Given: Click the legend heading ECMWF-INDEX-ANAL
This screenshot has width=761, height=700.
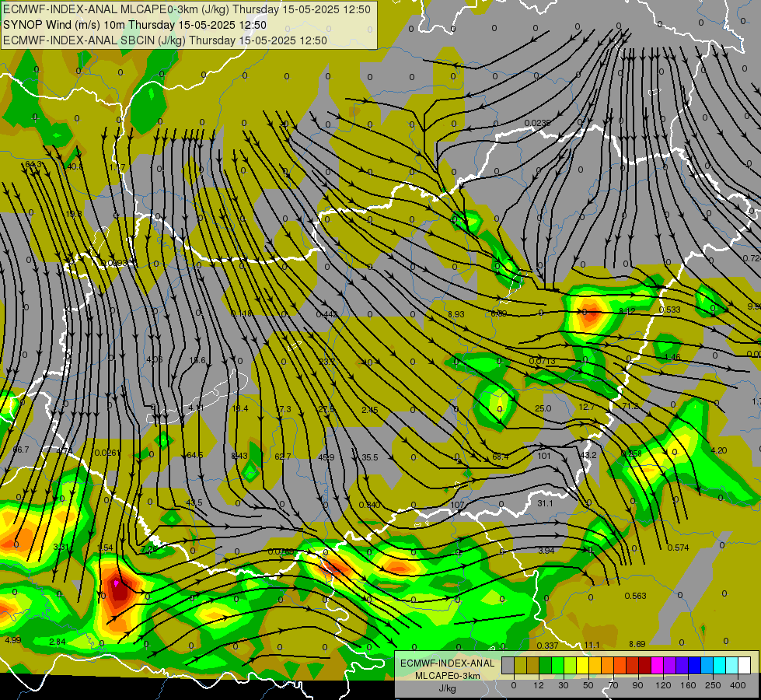Looking at the screenshot, I should pyautogui.click(x=448, y=663).
